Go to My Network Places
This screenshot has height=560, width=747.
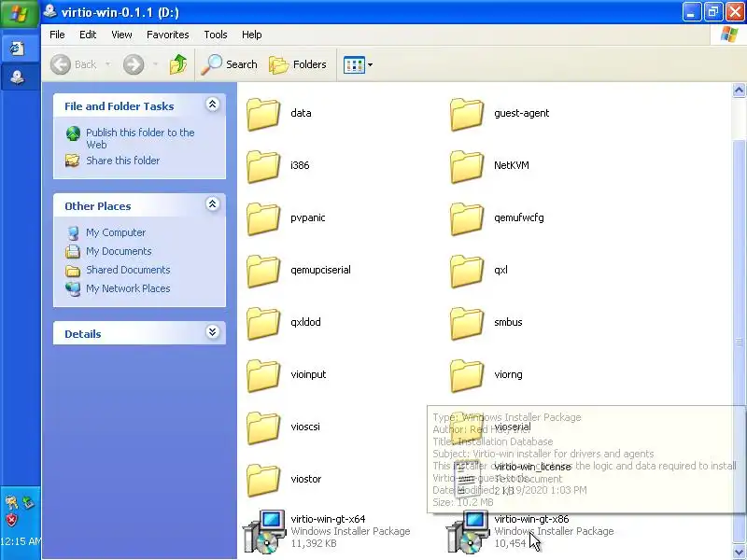click(128, 288)
